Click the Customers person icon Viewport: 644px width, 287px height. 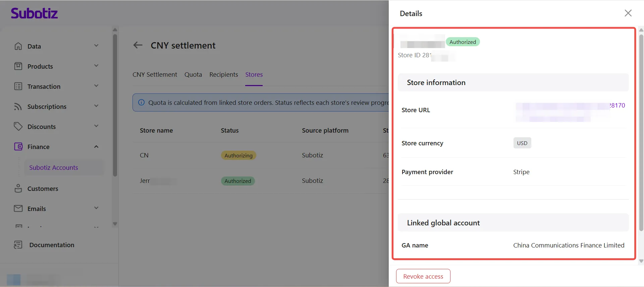pyautogui.click(x=18, y=189)
